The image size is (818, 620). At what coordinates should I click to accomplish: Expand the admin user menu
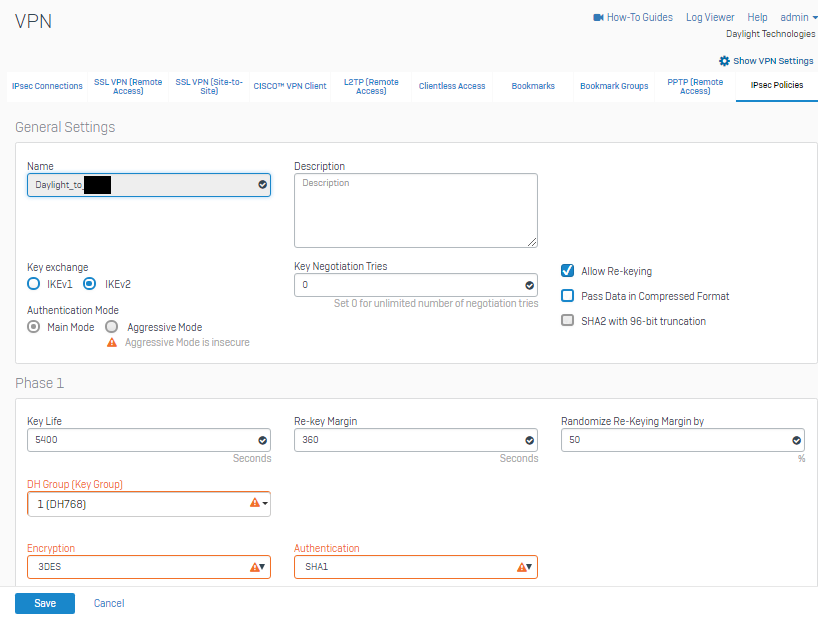[x=798, y=18]
